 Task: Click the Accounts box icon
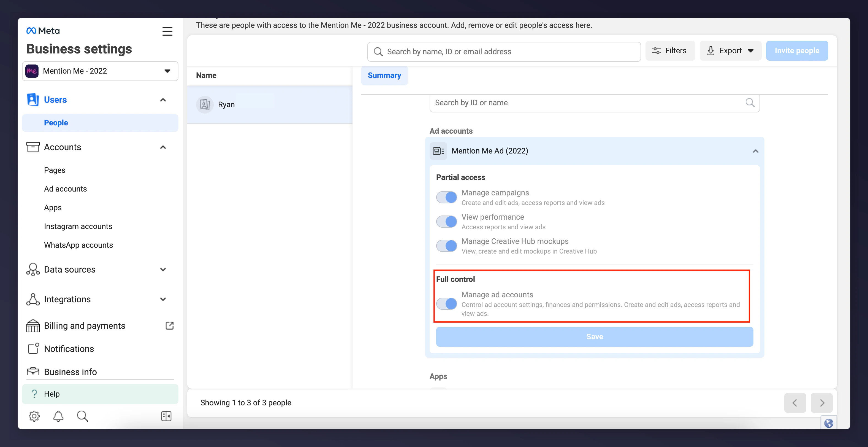[33, 147]
